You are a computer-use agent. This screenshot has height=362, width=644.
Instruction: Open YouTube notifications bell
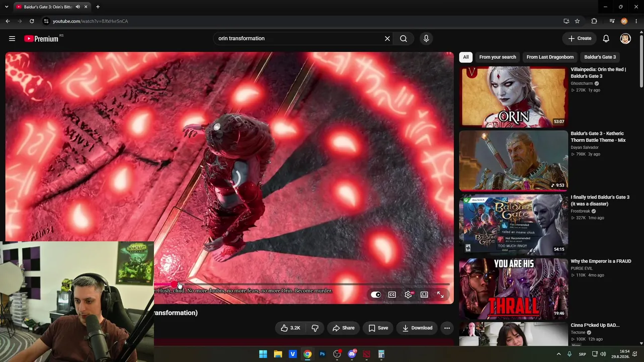click(x=606, y=38)
